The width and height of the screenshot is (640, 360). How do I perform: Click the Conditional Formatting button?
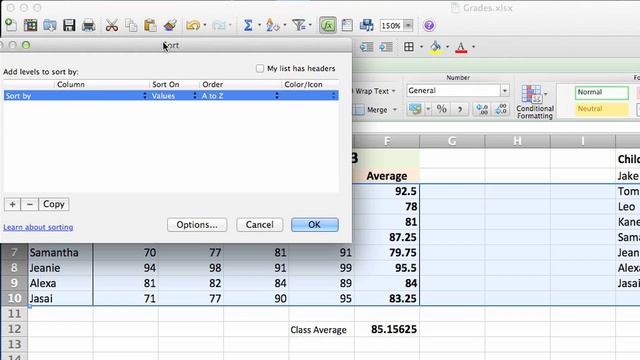point(535,102)
